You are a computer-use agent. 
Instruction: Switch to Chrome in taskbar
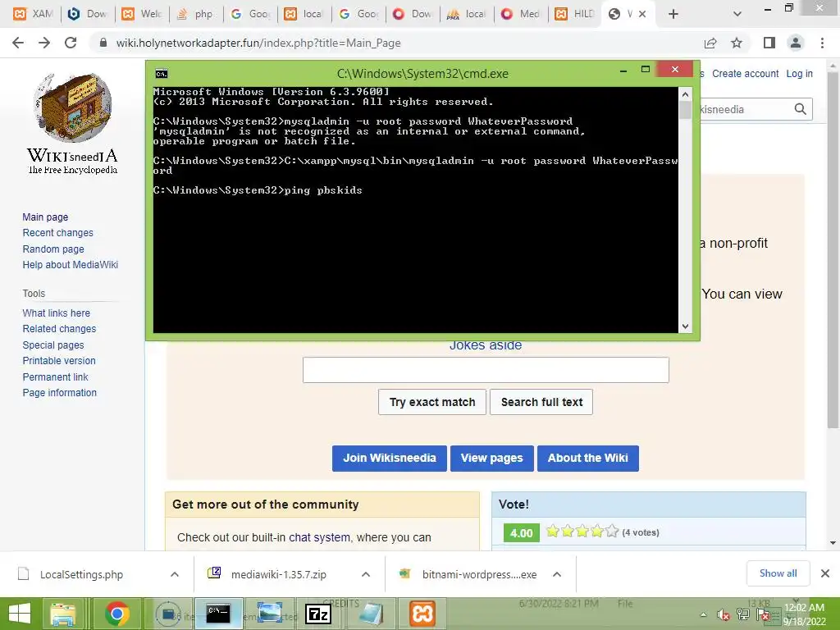(x=116, y=614)
